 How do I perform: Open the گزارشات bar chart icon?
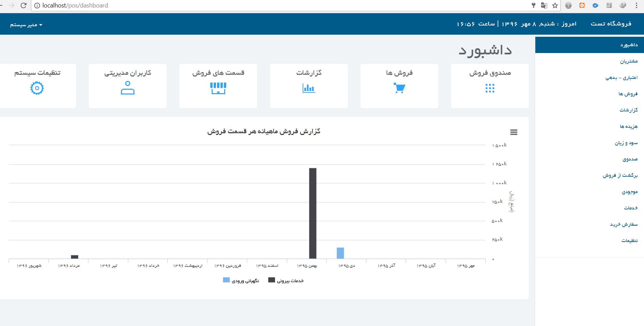(x=308, y=88)
